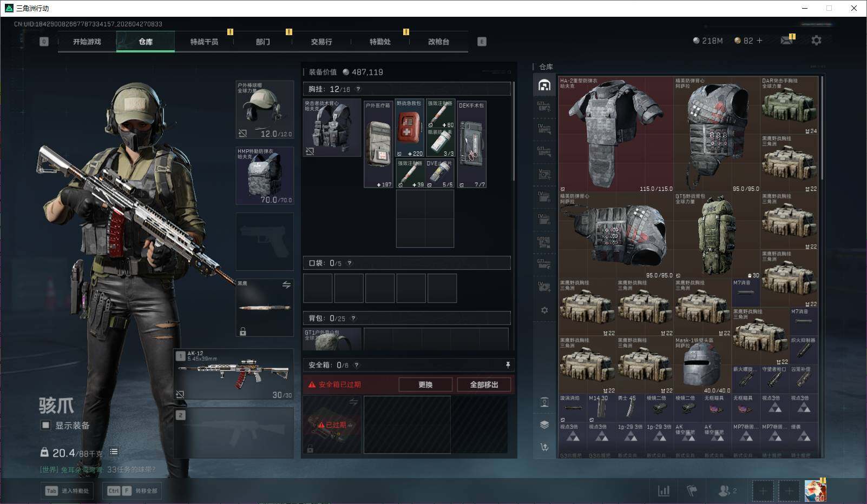
Task: Click the help icon next to 胸挂
Action: tap(358, 89)
